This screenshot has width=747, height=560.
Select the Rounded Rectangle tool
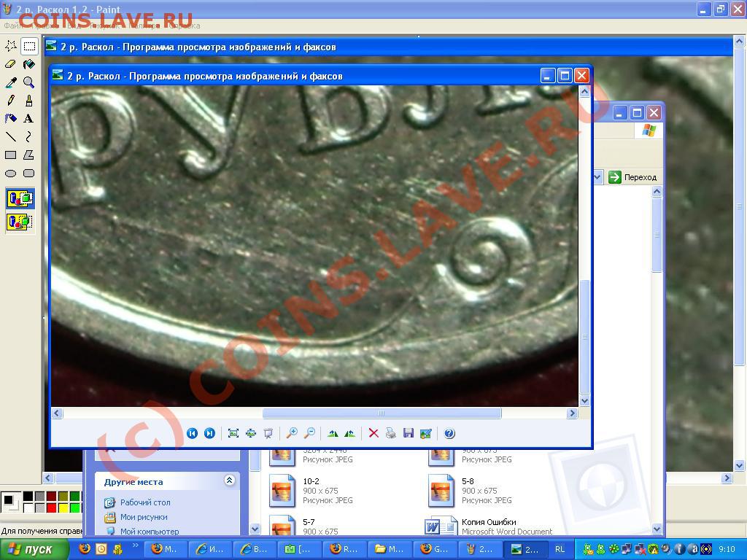29,174
